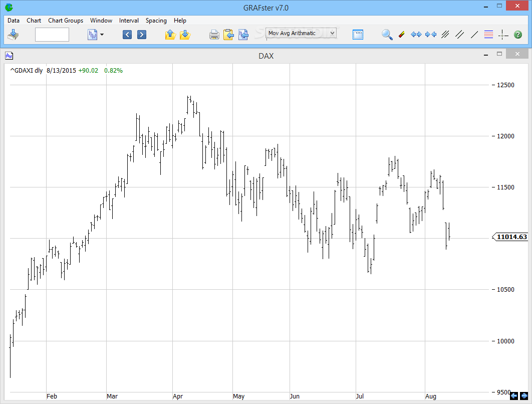Go to previous chart with left arrow
Image resolution: width=532 pixels, height=404 pixels.
[x=127, y=35]
